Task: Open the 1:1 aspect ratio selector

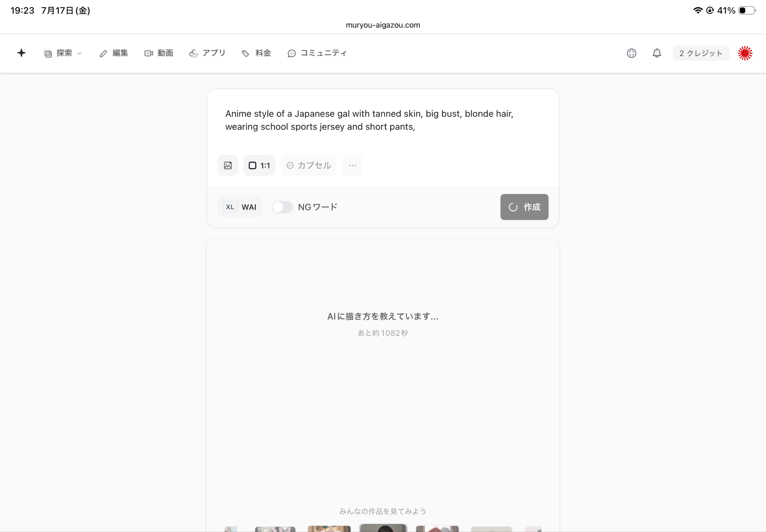Action: pyautogui.click(x=259, y=165)
